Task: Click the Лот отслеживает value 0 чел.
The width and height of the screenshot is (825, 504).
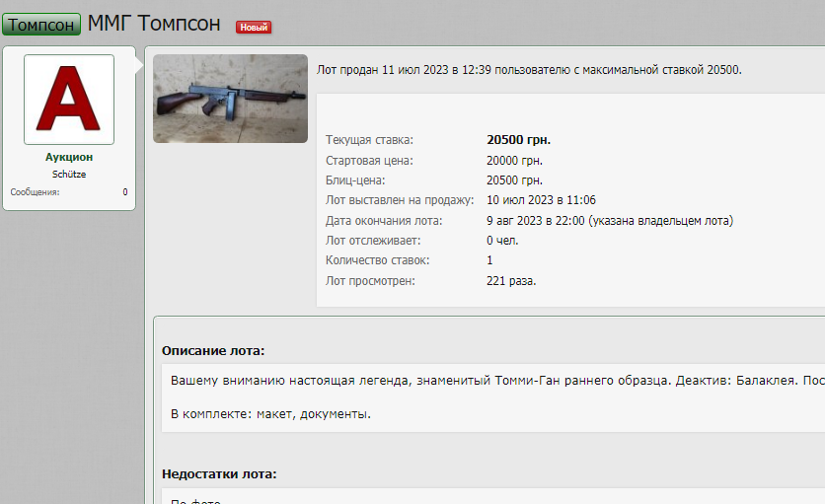Action: click(x=502, y=241)
